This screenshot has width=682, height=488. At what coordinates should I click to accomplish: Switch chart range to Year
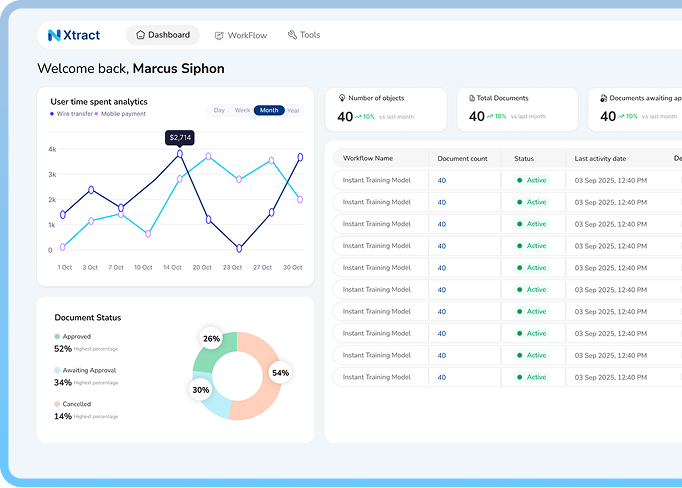(x=293, y=110)
